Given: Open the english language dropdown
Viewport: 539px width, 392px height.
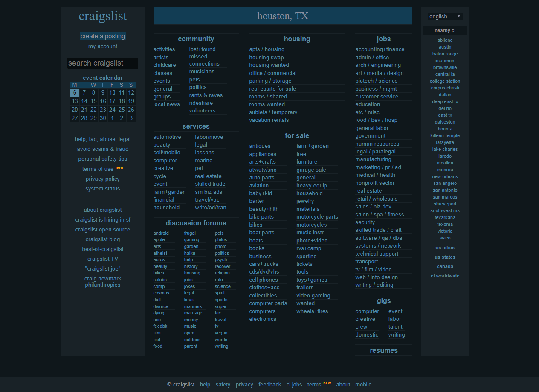Looking at the screenshot, I should (x=445, y=16).
